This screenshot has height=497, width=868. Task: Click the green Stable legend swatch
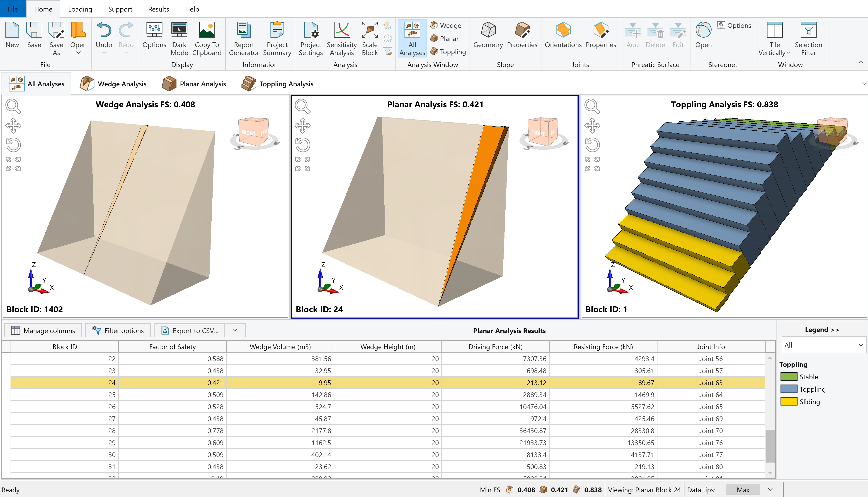789,377
